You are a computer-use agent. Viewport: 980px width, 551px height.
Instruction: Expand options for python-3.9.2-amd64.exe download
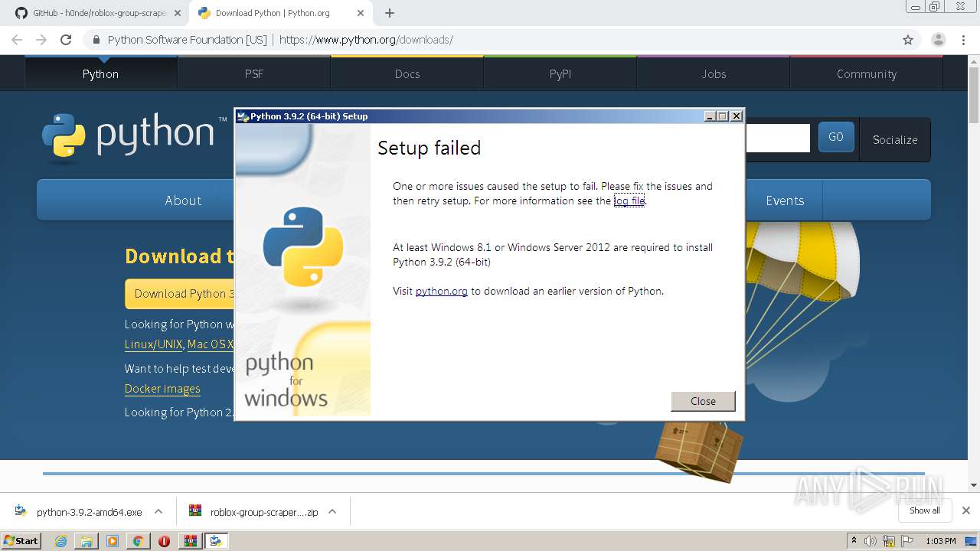tap(158, 512)
